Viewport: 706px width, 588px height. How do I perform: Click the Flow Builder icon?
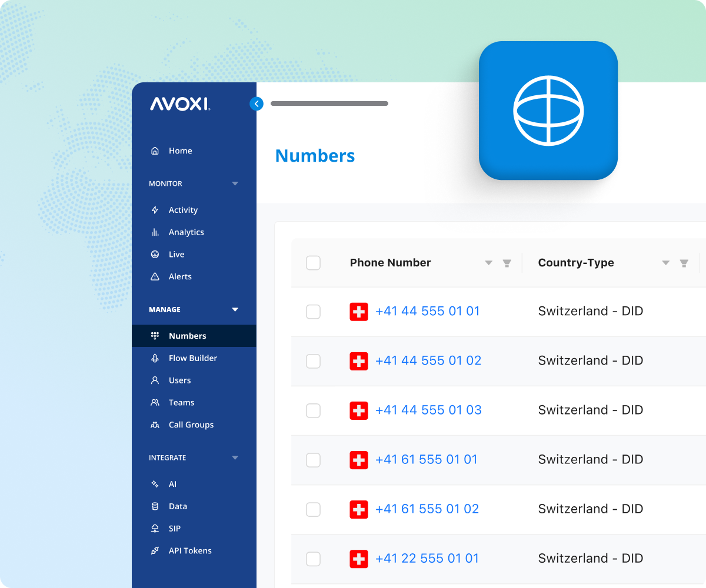click(x=155, y=358)
